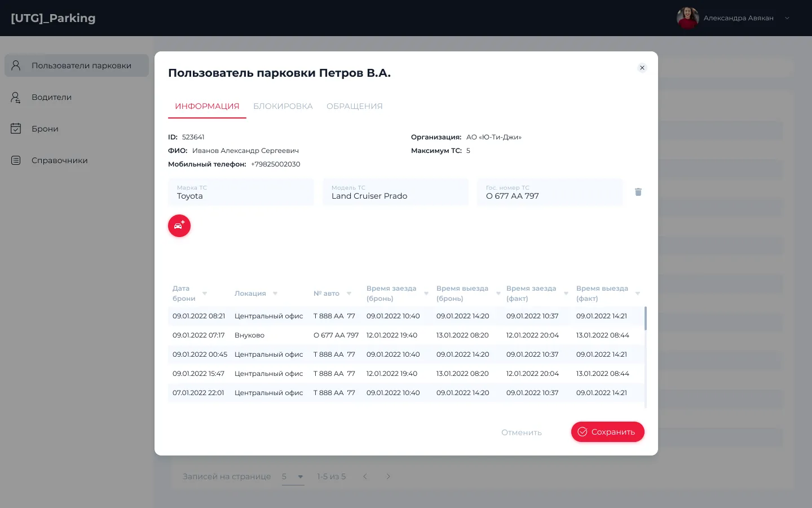The height and width of the screenshot is (508, 812).
Task: Open the Локация column filter arrow
Action: tap(275, 294)
